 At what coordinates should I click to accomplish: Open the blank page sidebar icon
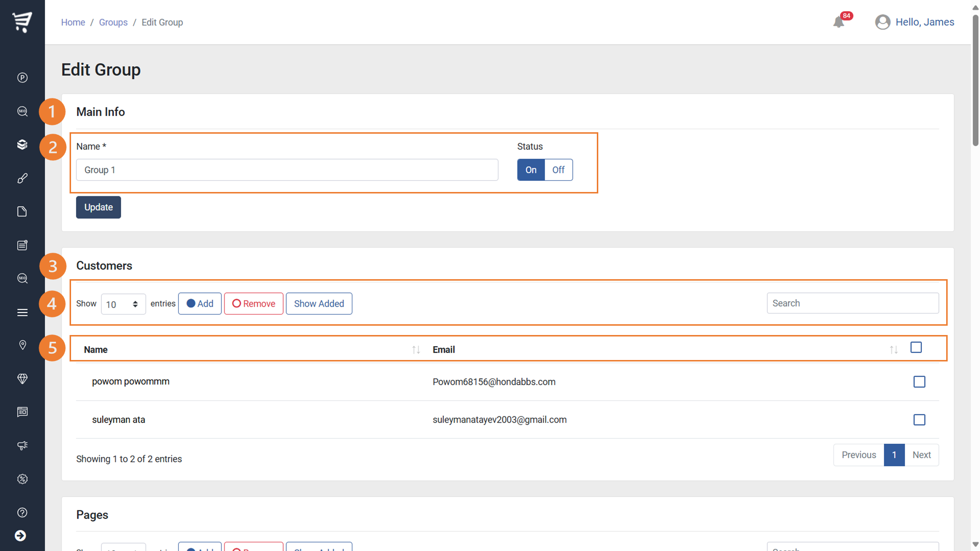click(22, 212)
